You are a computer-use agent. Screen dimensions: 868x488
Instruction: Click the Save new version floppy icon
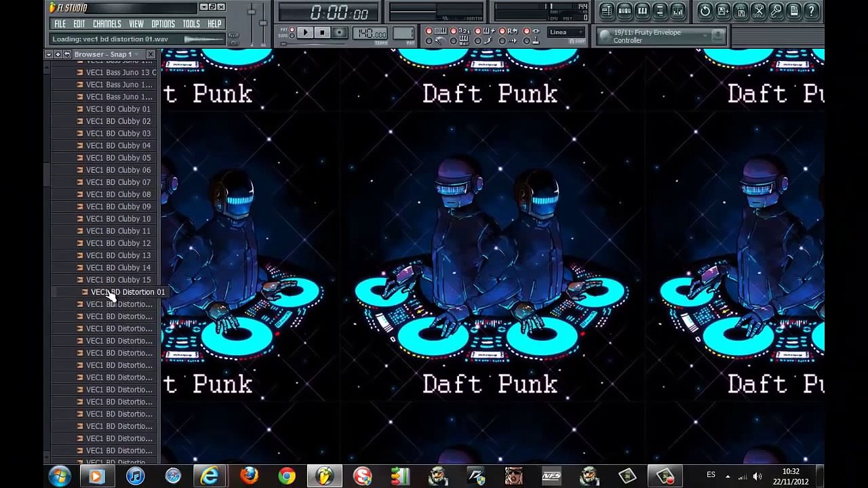click(723, 10)
